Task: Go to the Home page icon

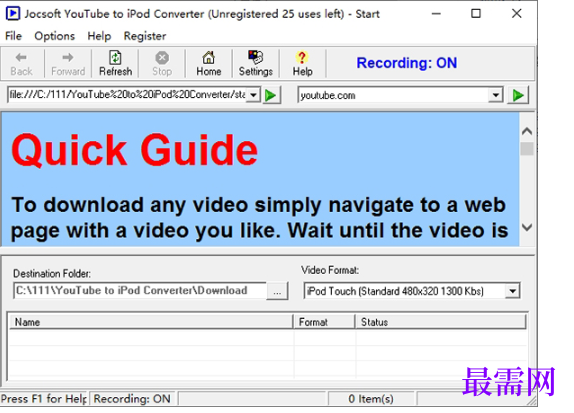Action: [x=209, y=64]
